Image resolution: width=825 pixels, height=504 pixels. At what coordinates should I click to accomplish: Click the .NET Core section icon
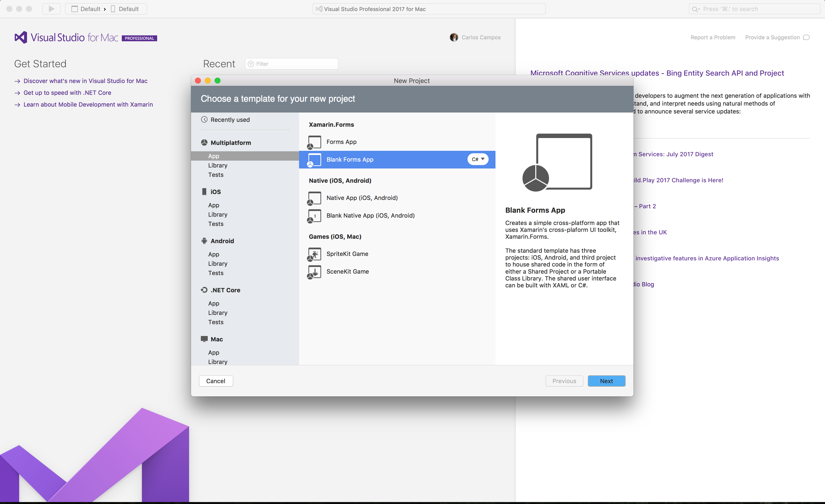(x=204, y=290)
